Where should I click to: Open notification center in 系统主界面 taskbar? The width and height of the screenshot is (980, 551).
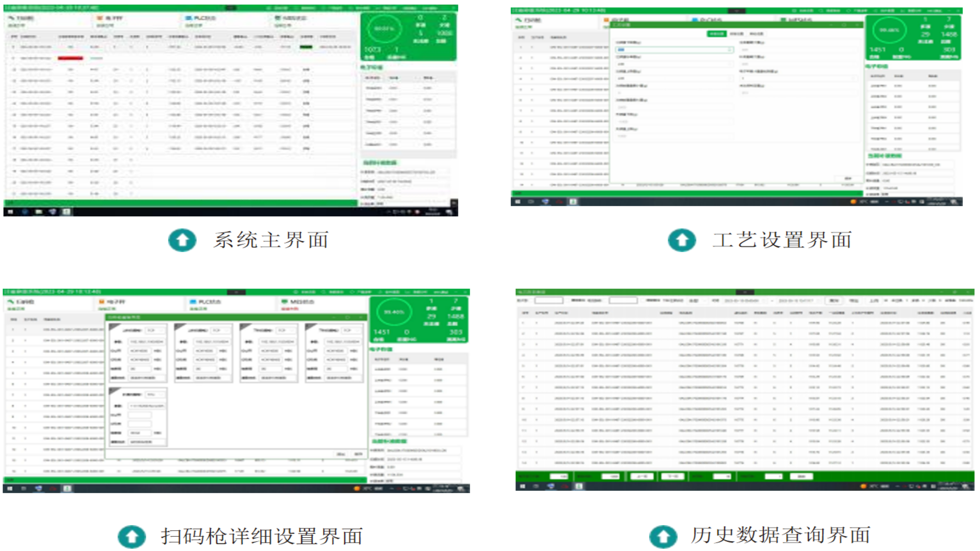point(450,212)
